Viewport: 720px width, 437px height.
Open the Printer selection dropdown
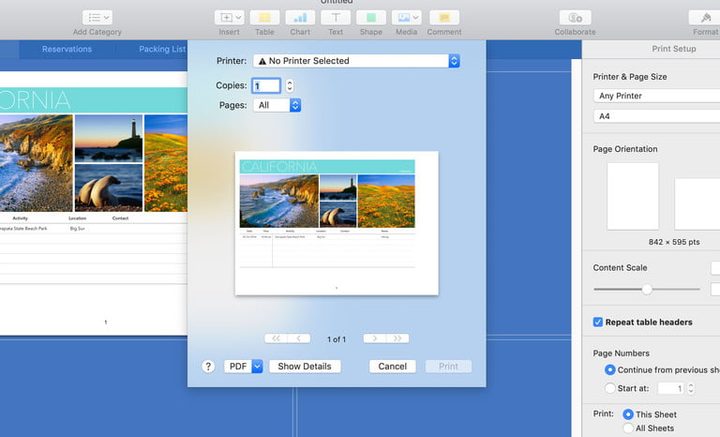click(x=356, y=61)
